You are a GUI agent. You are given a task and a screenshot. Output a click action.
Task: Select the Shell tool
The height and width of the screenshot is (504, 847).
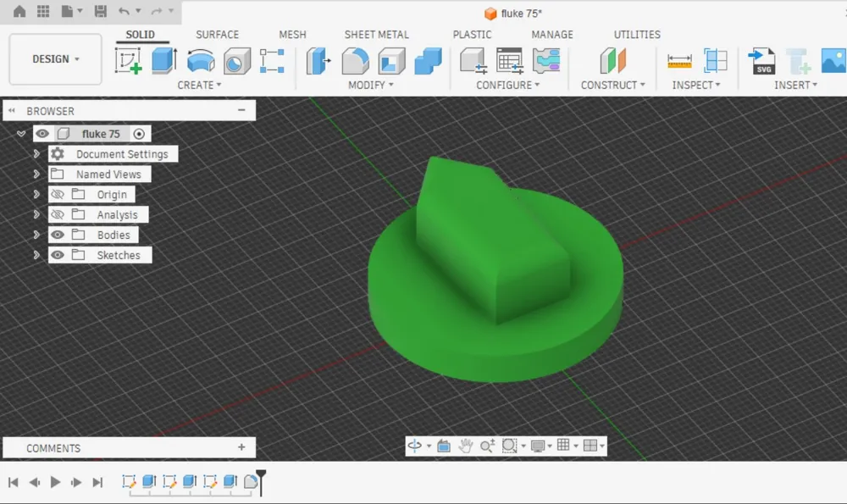click(391, 60)
